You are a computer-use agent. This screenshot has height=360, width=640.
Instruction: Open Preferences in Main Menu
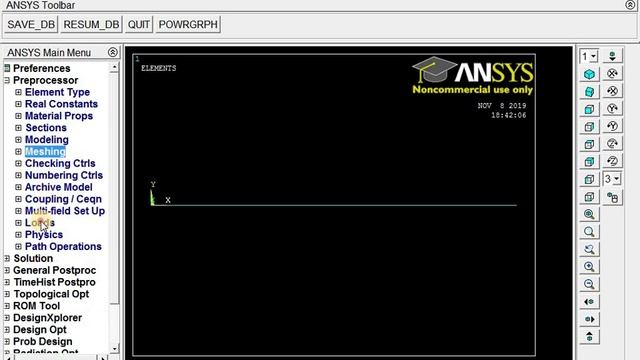(42, 68)
